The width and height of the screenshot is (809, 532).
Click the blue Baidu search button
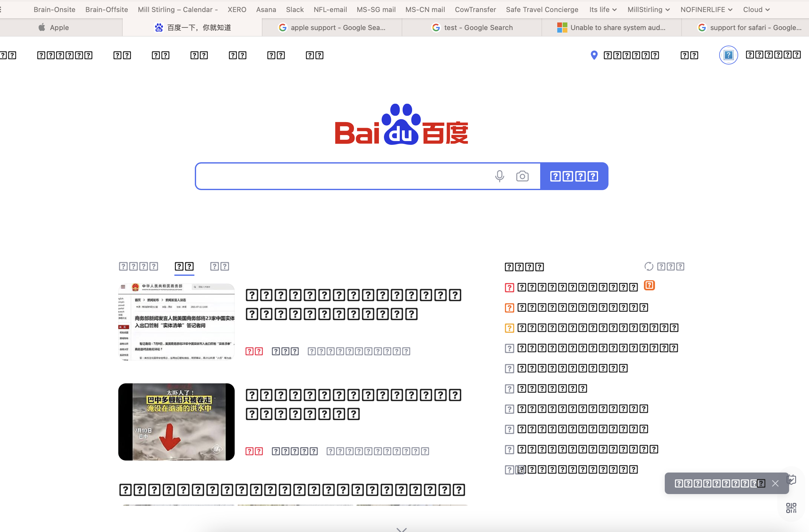(574, 176)
